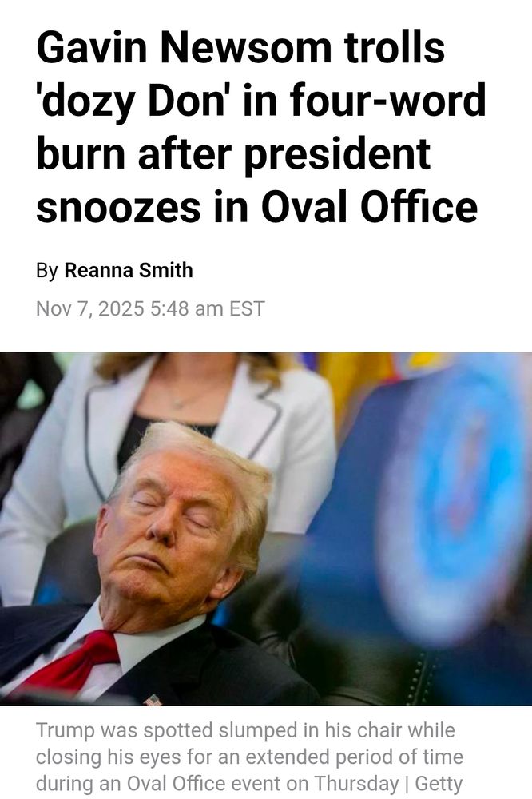Viewport: 532px width, 799px height.
Task: Click 'EST' in the timestamp line
Action: 247,308
